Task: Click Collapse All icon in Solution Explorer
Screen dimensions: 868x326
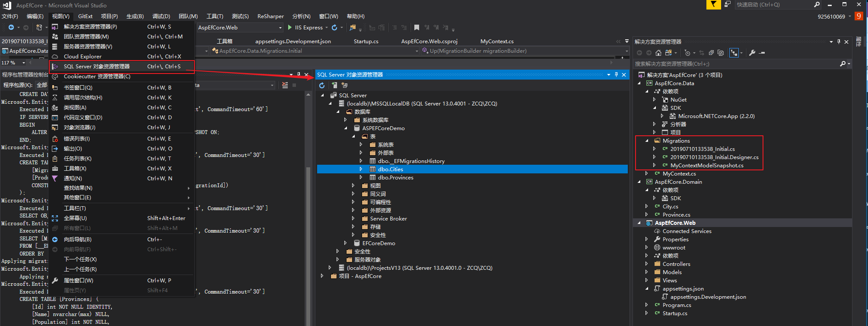Action: tap(711, 53)
